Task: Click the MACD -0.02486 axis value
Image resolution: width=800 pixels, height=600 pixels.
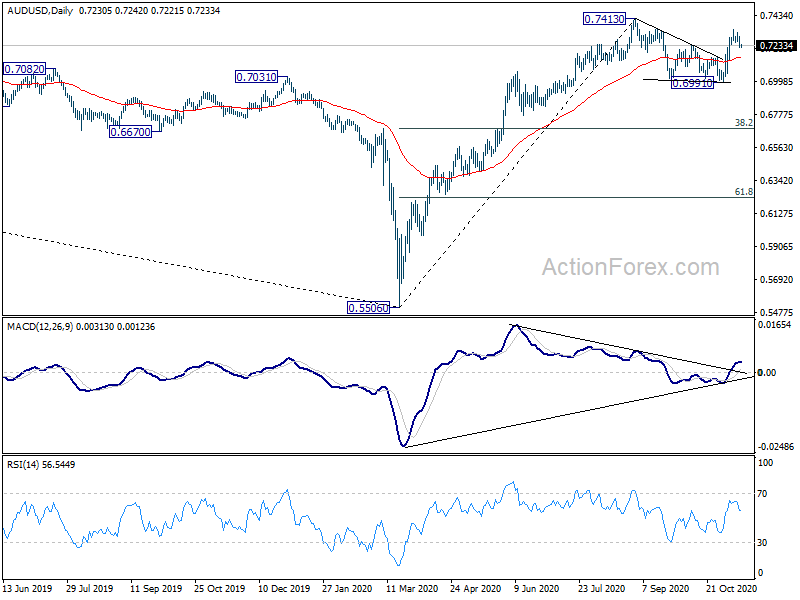Action: 776,447
